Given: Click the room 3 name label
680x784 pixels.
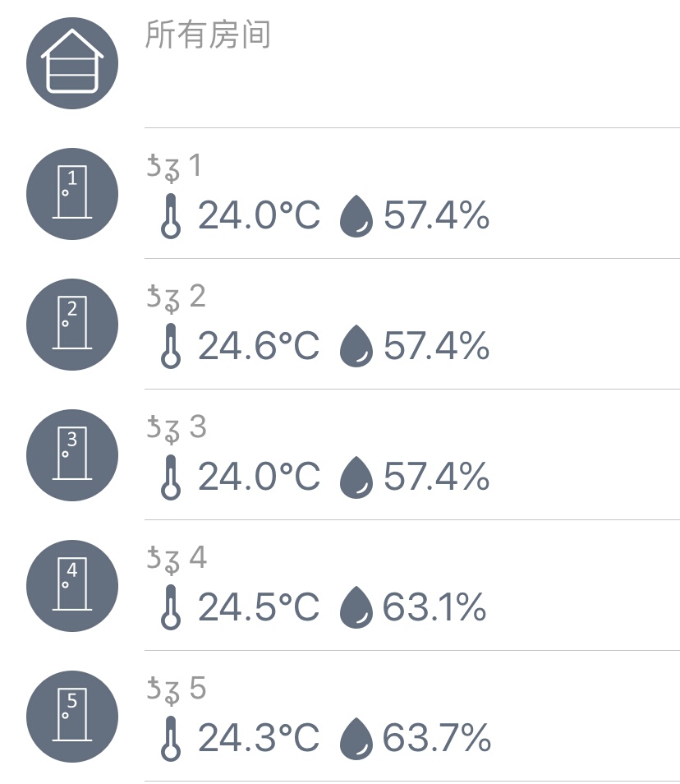Looking at the screenshot, I should (x=176, y=428).
